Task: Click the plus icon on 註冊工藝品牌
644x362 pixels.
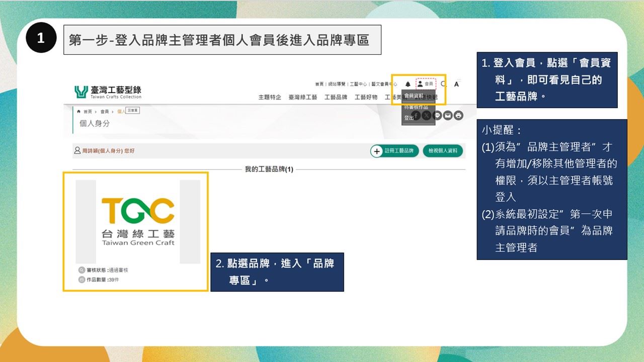Action: 377,151
